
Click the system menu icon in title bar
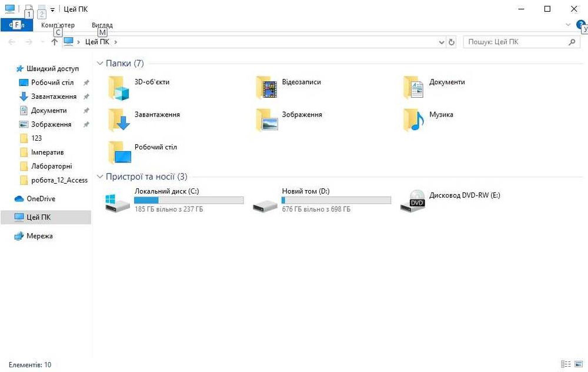pyautogui.click(x=10, y=9)
